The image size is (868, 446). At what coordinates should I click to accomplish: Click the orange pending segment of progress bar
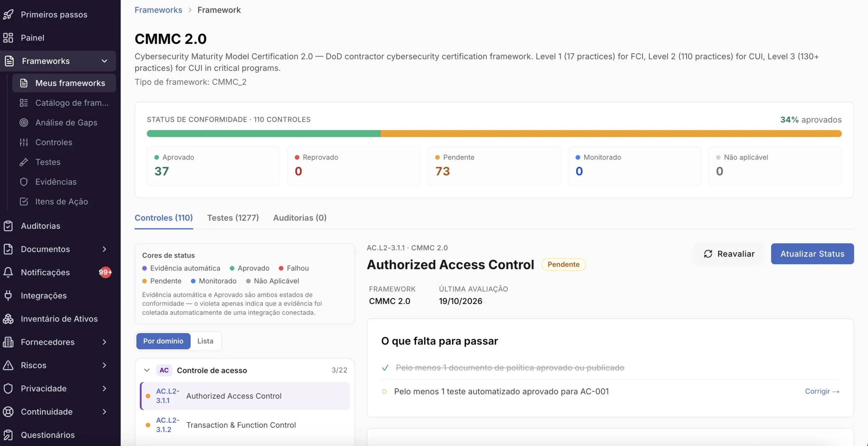611,134
